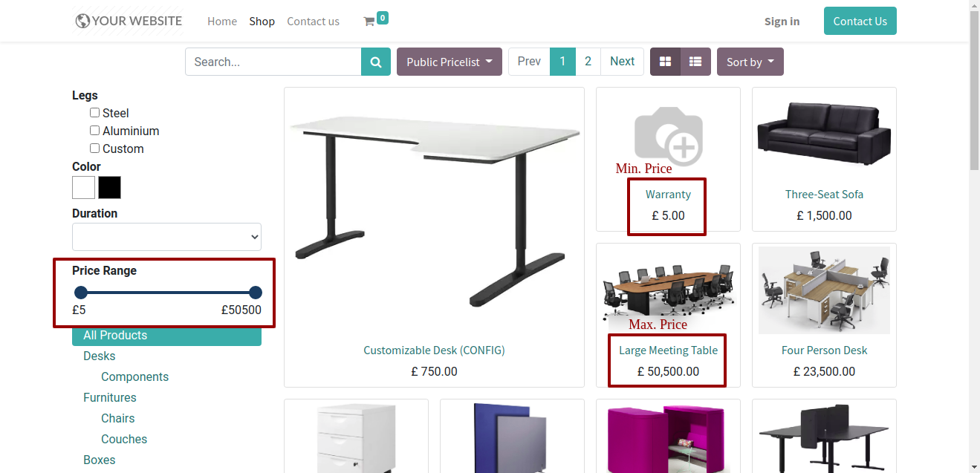Viewport: 980px width, 473px height.
Task: Switch to grid view layout
Action: point(666,62)
